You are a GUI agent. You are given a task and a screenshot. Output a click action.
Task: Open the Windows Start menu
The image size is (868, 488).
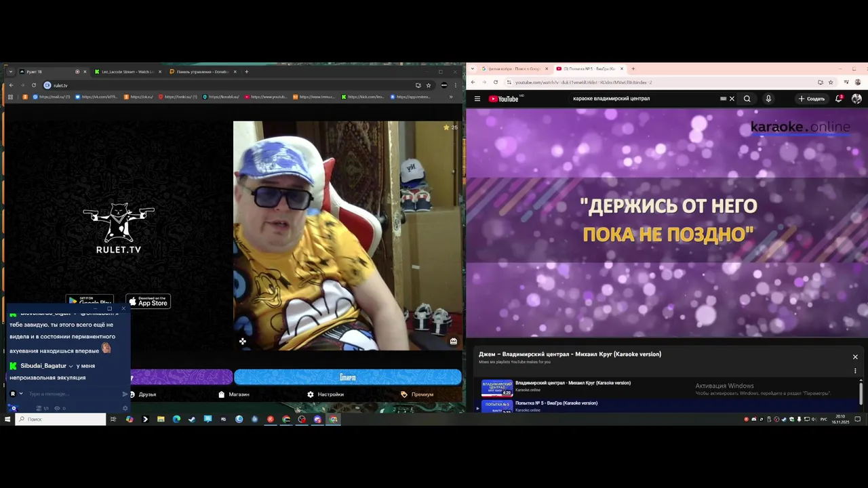pyautogui.click(x=7, y=420)
